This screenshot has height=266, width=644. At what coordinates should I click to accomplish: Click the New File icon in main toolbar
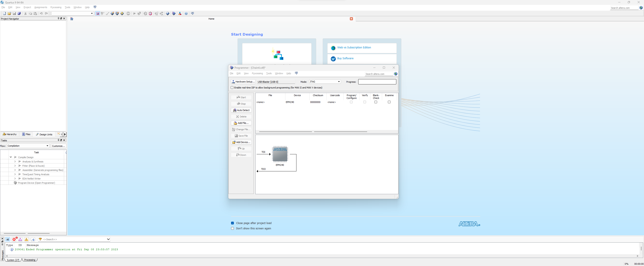(x=4, y=13)
